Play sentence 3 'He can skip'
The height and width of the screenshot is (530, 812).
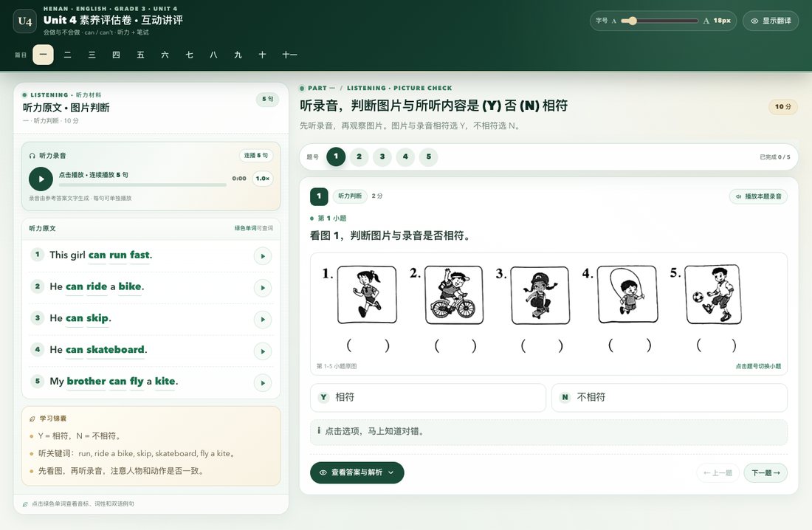[263, 319]
